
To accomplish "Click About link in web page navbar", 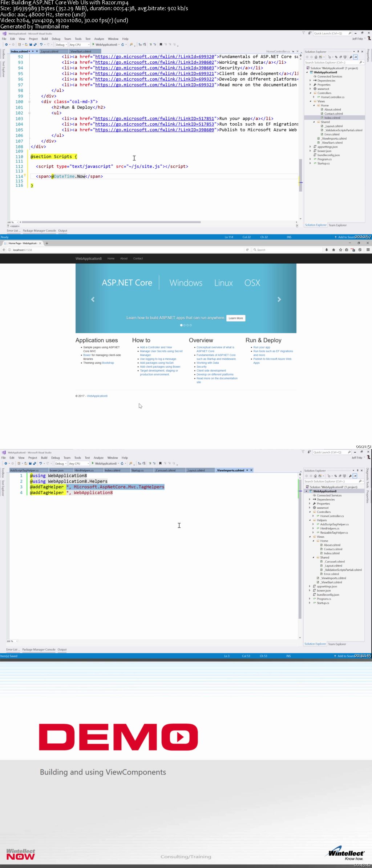I will point(124,259).
